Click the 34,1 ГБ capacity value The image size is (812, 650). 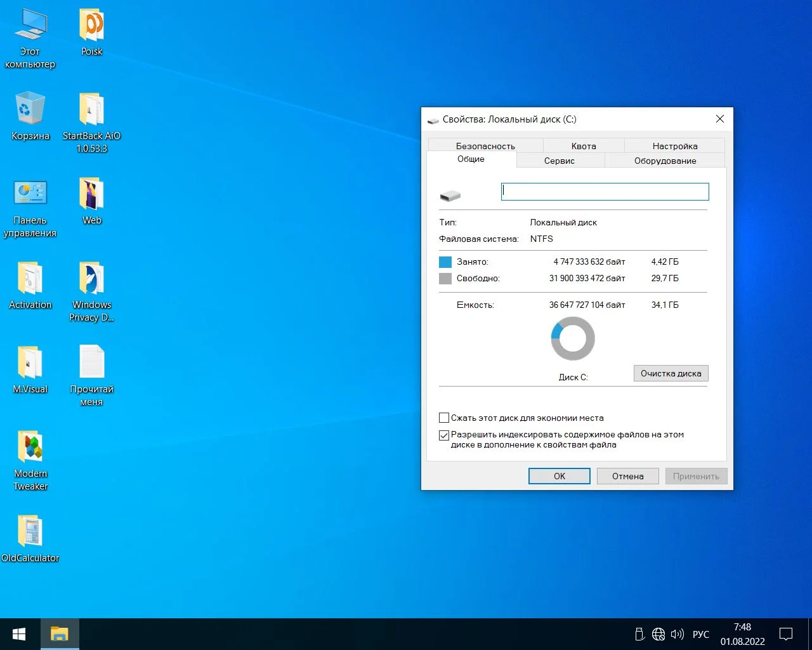tap(665, 305)
